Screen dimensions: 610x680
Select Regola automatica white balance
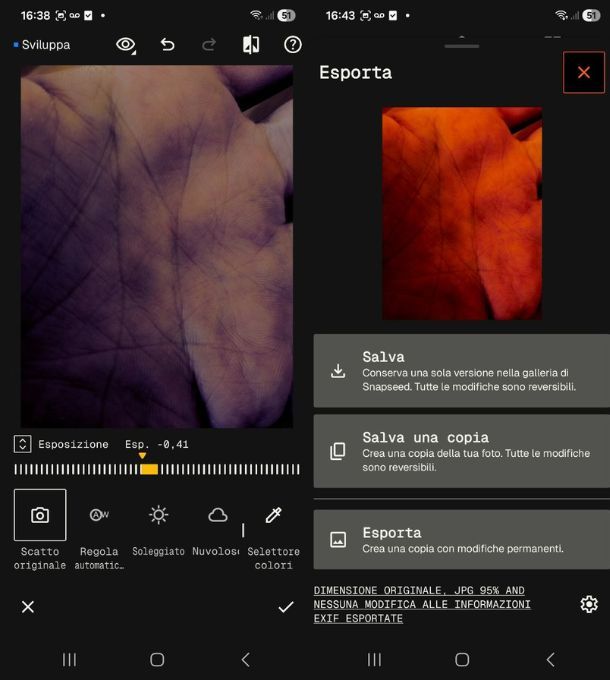99,530
